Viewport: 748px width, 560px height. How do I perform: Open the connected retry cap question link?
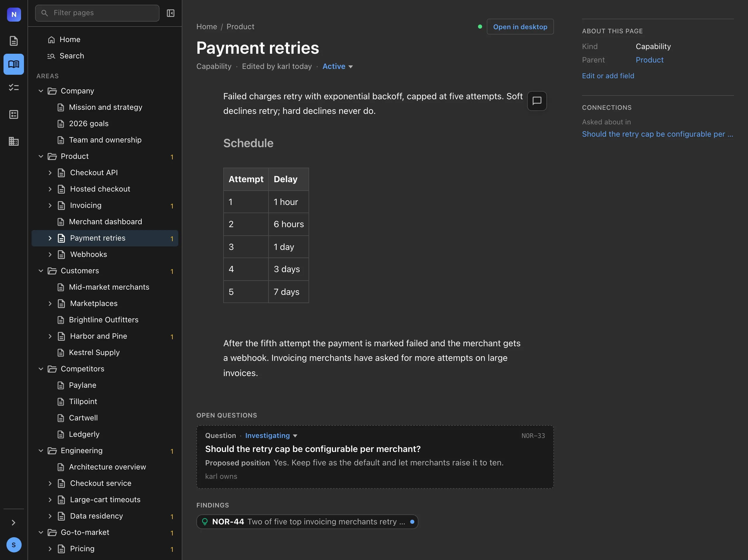pos(657,134)
